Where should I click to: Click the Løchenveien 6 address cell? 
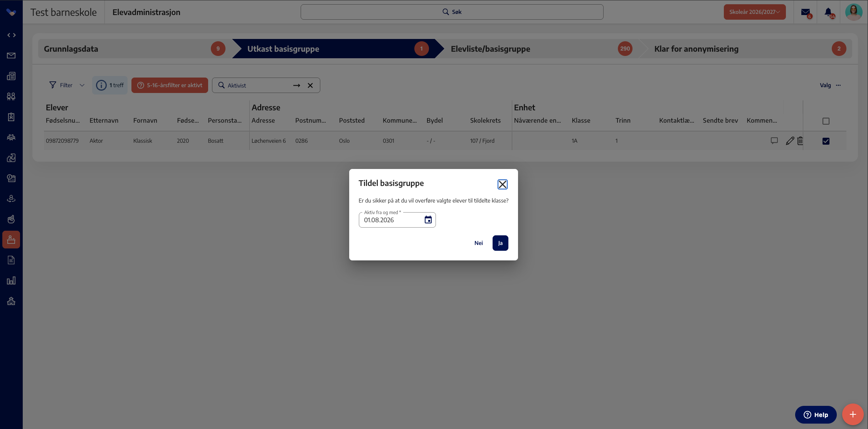(x=269, y=141)
